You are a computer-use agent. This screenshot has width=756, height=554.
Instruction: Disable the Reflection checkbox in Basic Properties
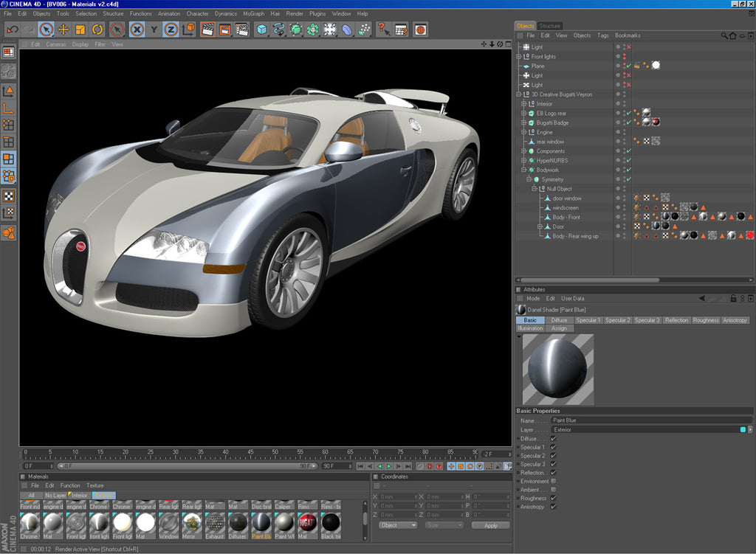click(x=553, y=472)
